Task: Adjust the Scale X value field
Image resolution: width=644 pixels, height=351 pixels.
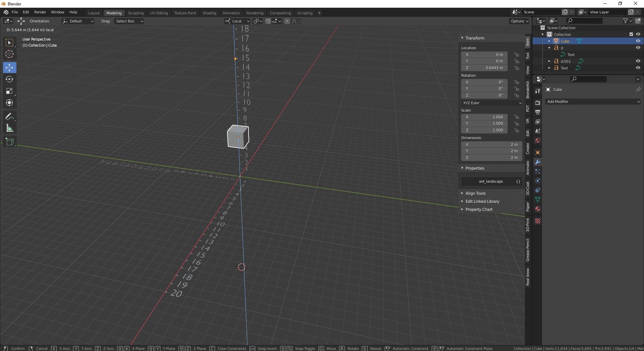Action: point(484,117)
